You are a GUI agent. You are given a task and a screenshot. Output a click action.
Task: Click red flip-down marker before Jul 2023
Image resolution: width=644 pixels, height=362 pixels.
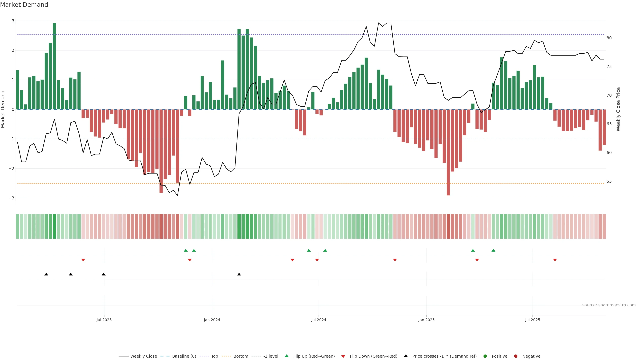click(83, 260)
